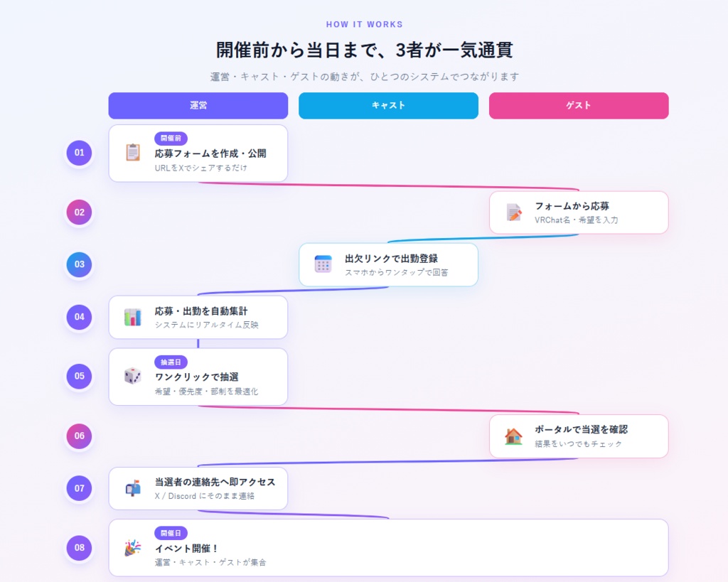Select step circle 06

[80, 436]
